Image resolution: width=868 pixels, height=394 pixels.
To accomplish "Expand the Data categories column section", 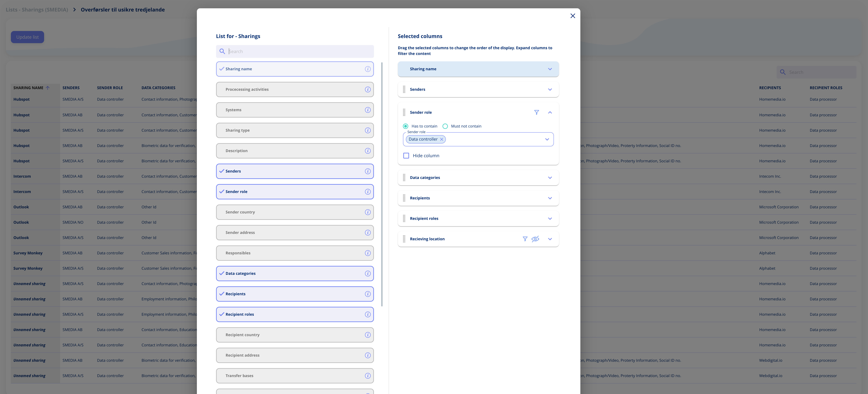I will (x=550, y=177).
